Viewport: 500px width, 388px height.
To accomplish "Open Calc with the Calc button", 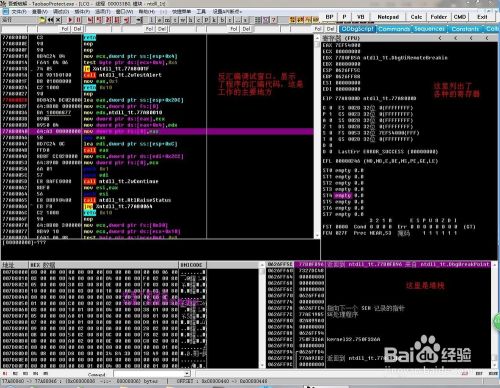I will 416,17.
